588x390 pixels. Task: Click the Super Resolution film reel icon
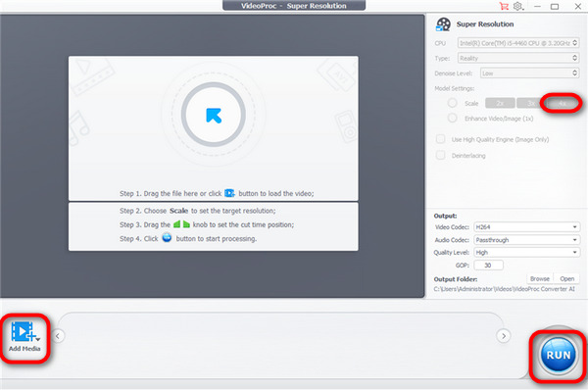[x=443, y=24]
